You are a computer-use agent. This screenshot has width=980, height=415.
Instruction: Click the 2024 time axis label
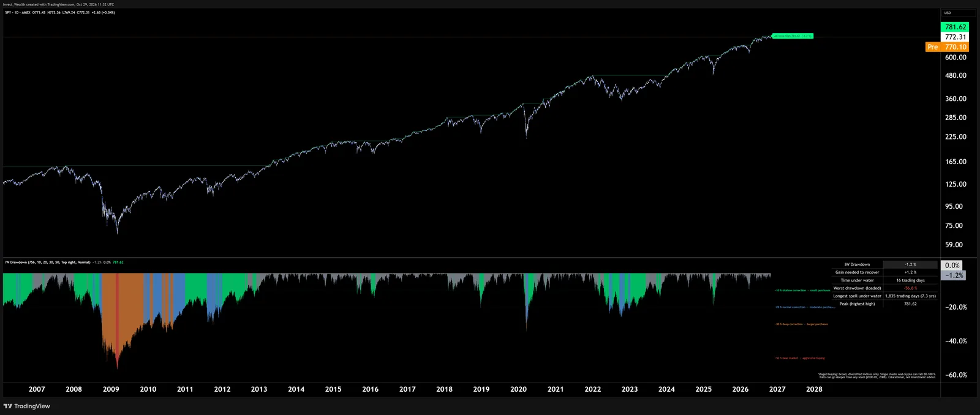(x=667, y=389)
